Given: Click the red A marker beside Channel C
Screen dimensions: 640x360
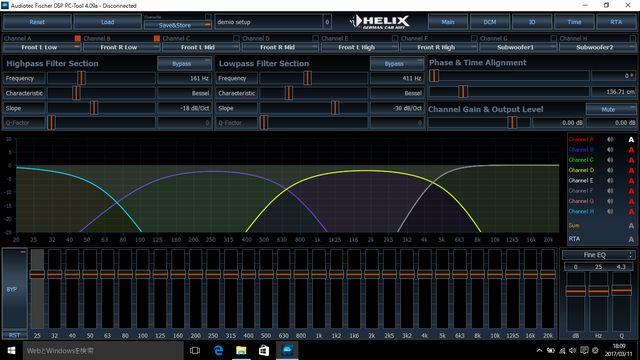Looking at the screenshot, I should [631, 160].
